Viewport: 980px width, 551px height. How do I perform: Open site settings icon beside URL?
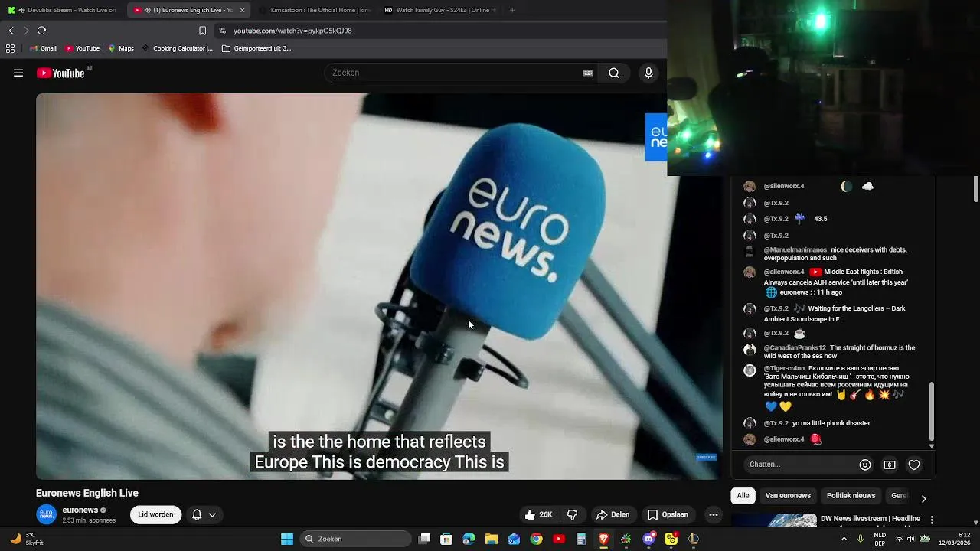(222, 31)
